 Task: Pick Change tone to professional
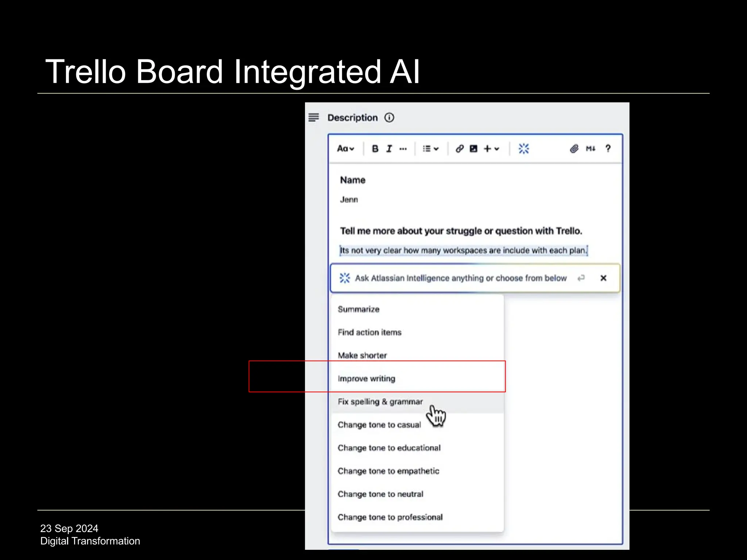(417, 517)
